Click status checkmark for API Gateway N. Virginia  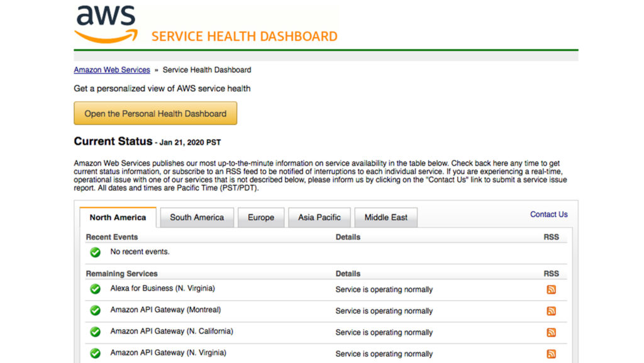[x=96, y=353]
